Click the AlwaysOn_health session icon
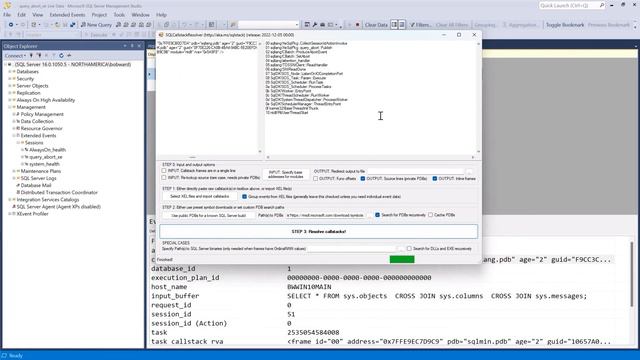This screenshot has height=360, width=640. click(x=26, y=150)
